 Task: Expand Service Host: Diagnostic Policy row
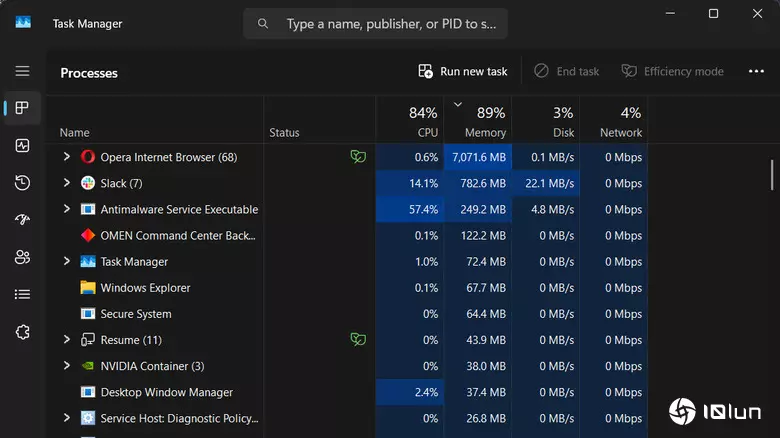[67, 418]
